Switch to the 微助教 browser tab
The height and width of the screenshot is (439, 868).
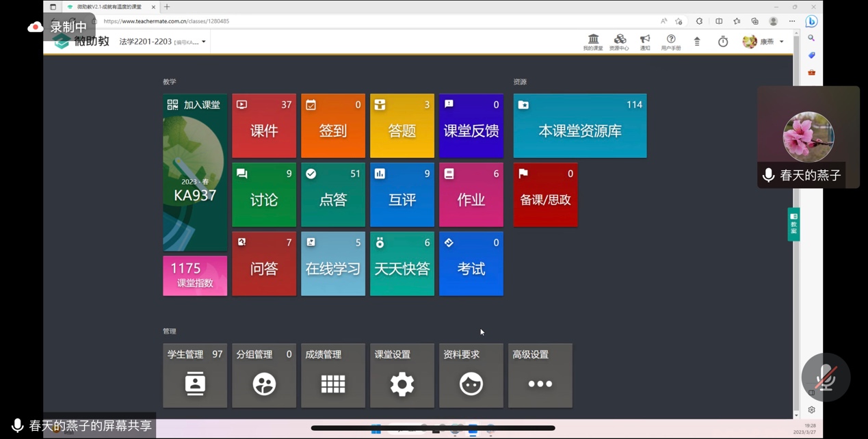[x=109, y=7]
